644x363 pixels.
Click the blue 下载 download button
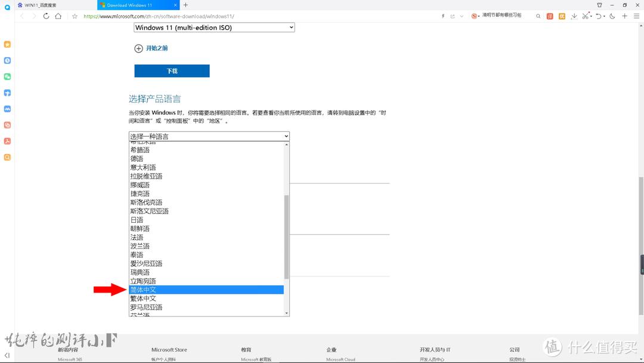click(171, 70)
